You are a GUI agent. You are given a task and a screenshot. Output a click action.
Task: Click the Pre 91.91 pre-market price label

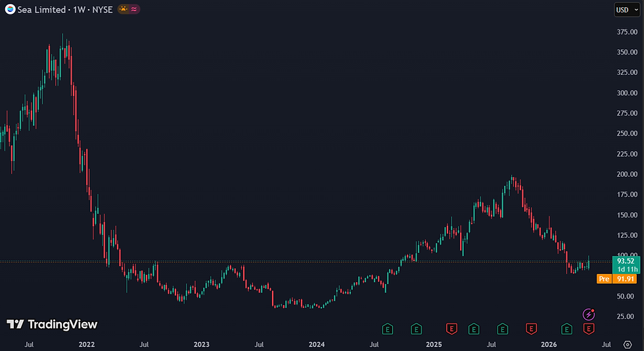click(x=617, y=279)
